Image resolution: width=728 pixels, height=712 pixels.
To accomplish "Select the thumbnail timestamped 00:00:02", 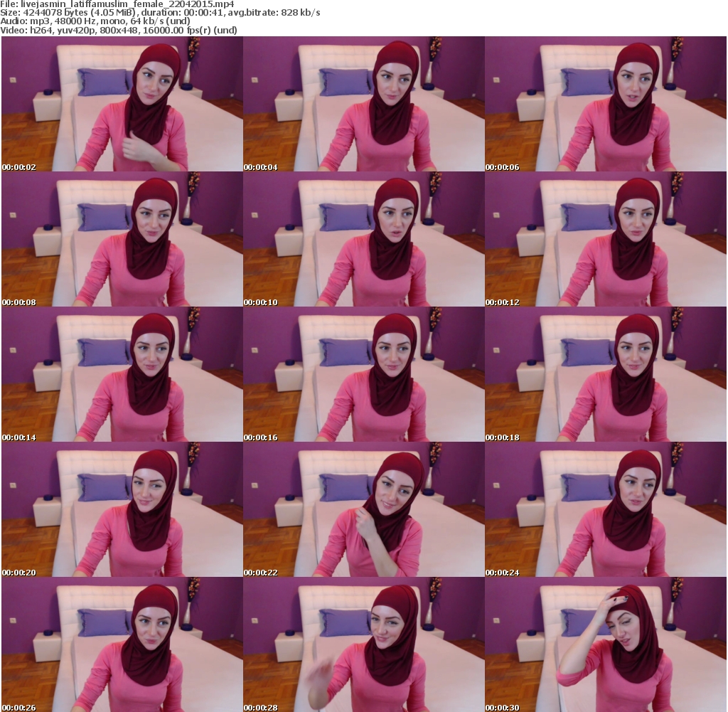I will (122, 104).
